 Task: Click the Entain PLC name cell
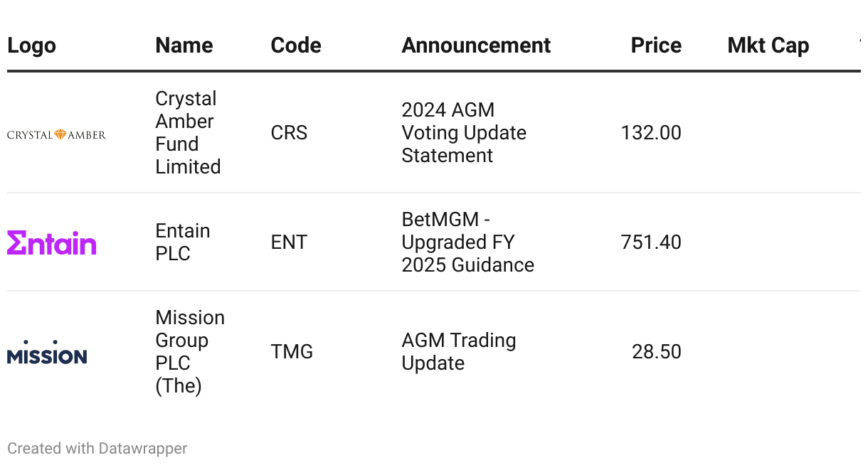pos(182,242)
